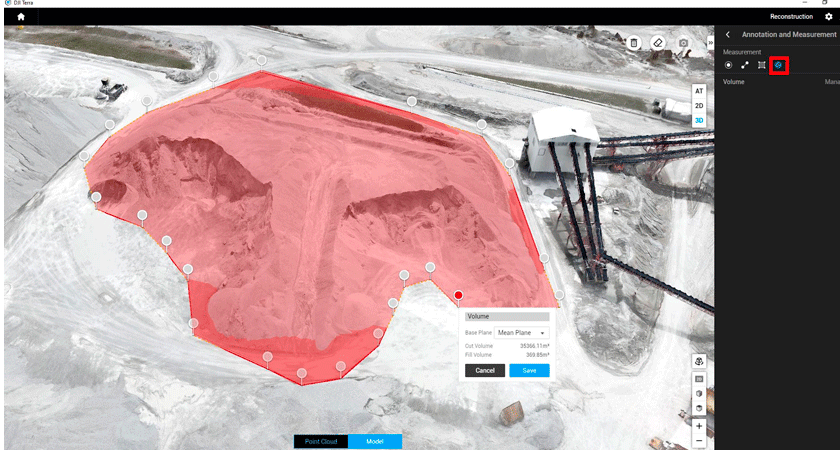
Task: Zoom in with the plus button
Action: (699, 426)
